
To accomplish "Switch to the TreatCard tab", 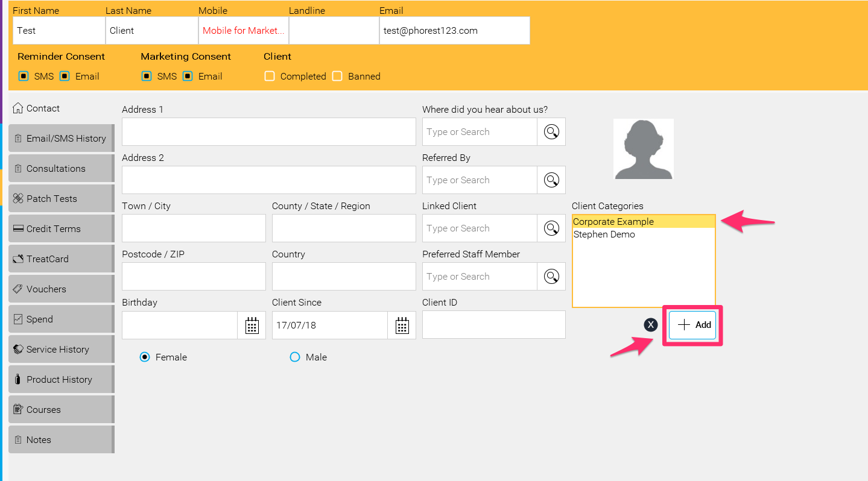I will (x=62, y=259).
